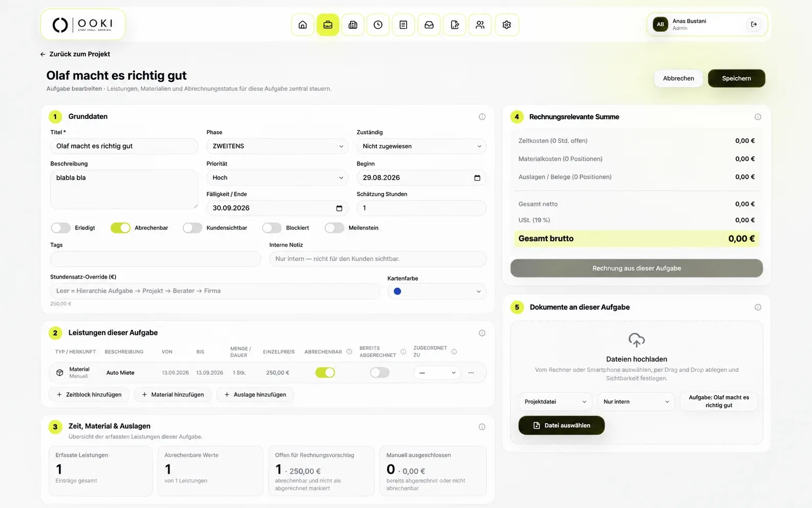Click the Speichern button
This screenshot has height=508, width=812.
tap(736, 78)
